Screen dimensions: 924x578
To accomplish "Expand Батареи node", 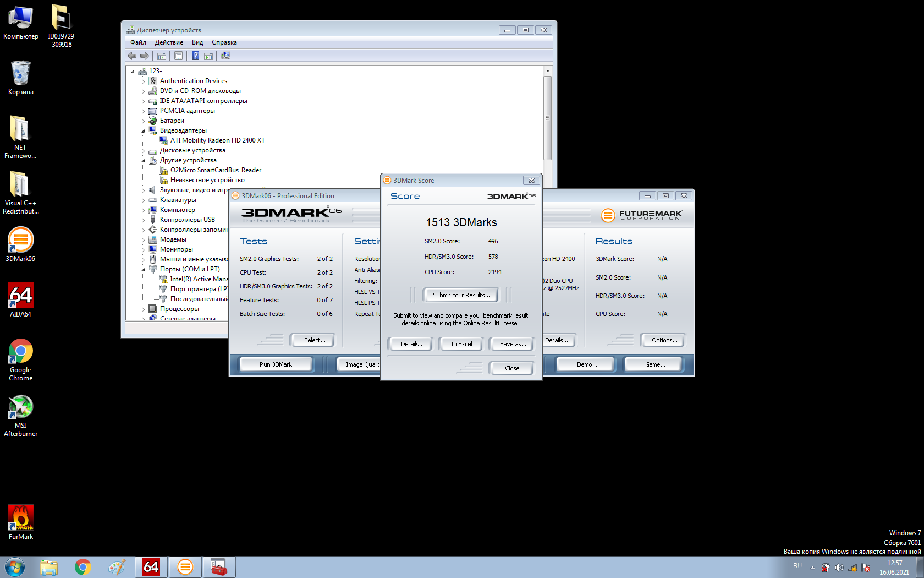I will (143, 121).
